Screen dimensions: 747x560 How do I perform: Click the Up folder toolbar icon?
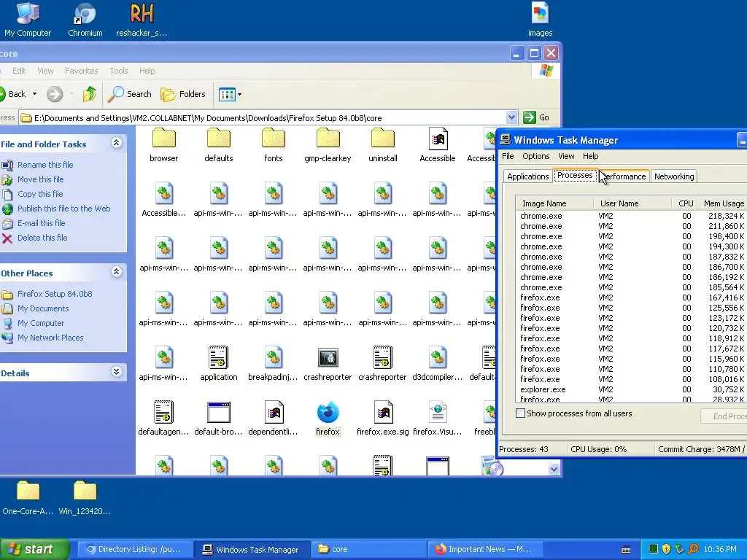tap(89, 94)
